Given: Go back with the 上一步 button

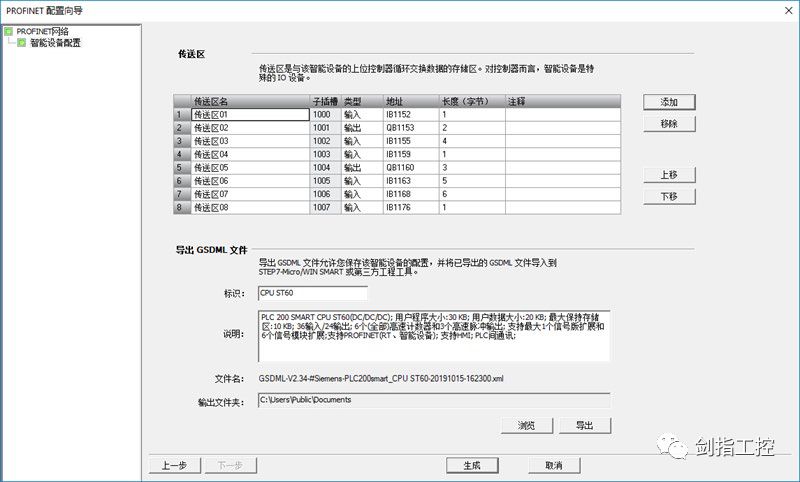Looking at the screenshot, I should [x=174, y=465].
